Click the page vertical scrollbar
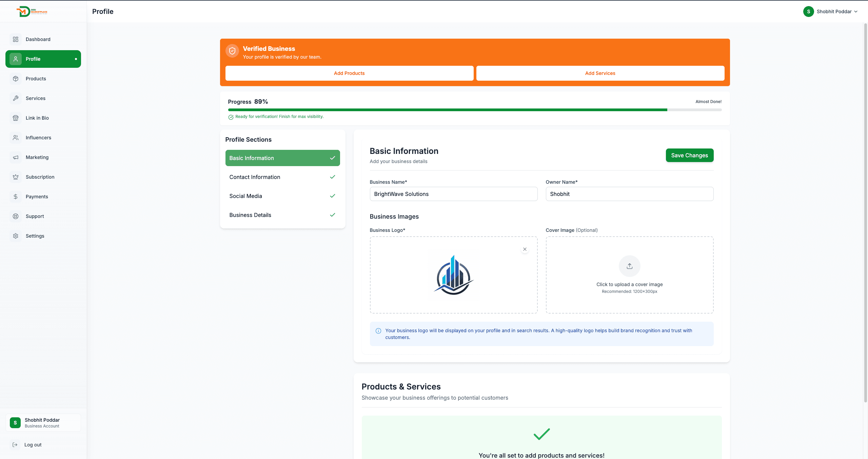The image size is (868, 459). click(x=865, y=213)
